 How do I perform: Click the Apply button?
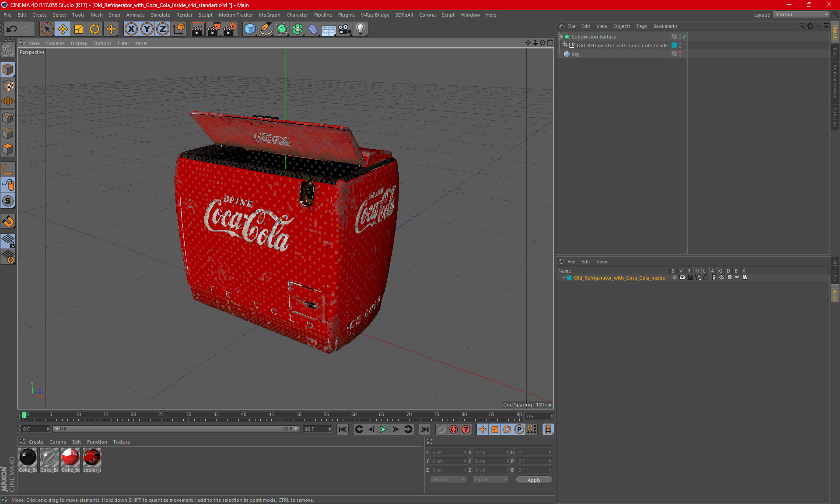tap(534, 480)
